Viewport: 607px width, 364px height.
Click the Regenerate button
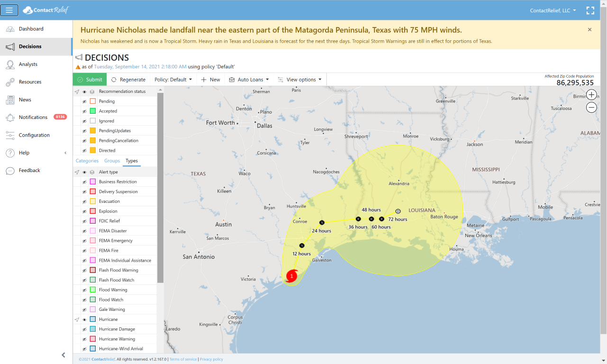point(128,80)
